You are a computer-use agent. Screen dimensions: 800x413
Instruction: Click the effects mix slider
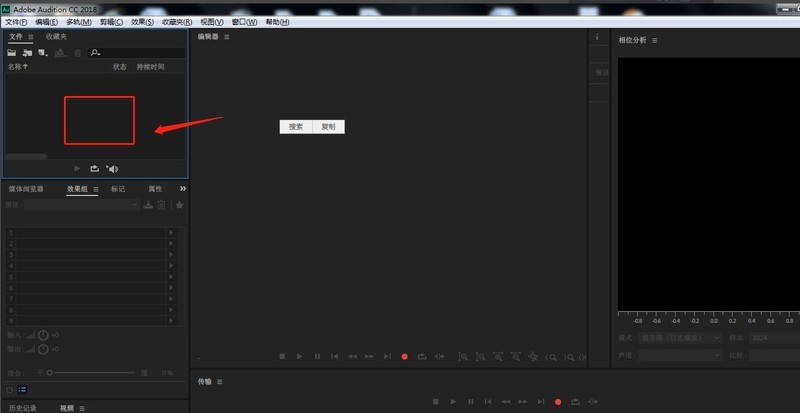(90, 372)
